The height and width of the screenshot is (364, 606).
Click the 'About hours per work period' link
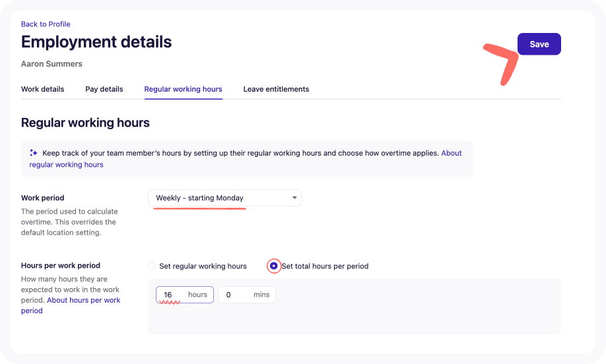83,300
